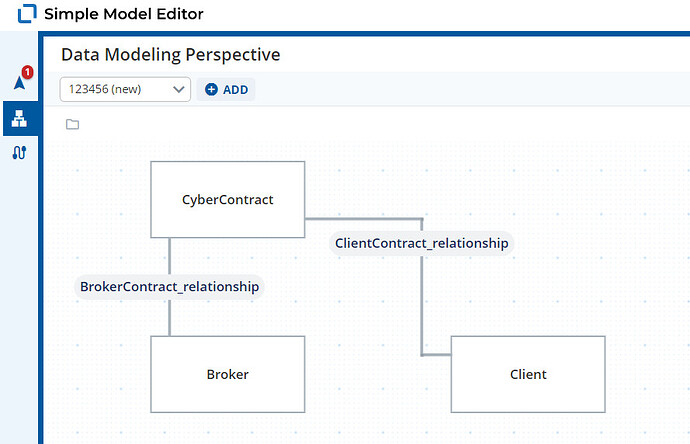
Task: Click the Data Modeling Perspective heading
Action: (x=171, y=55)
